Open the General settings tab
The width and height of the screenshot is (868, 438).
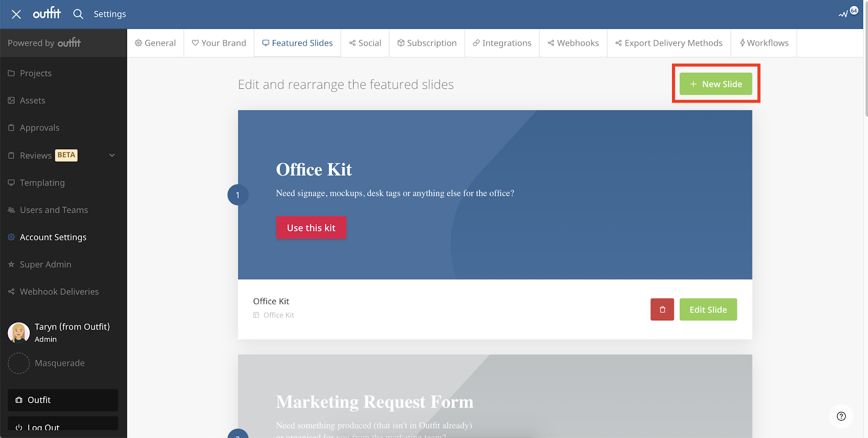point(155,43)
